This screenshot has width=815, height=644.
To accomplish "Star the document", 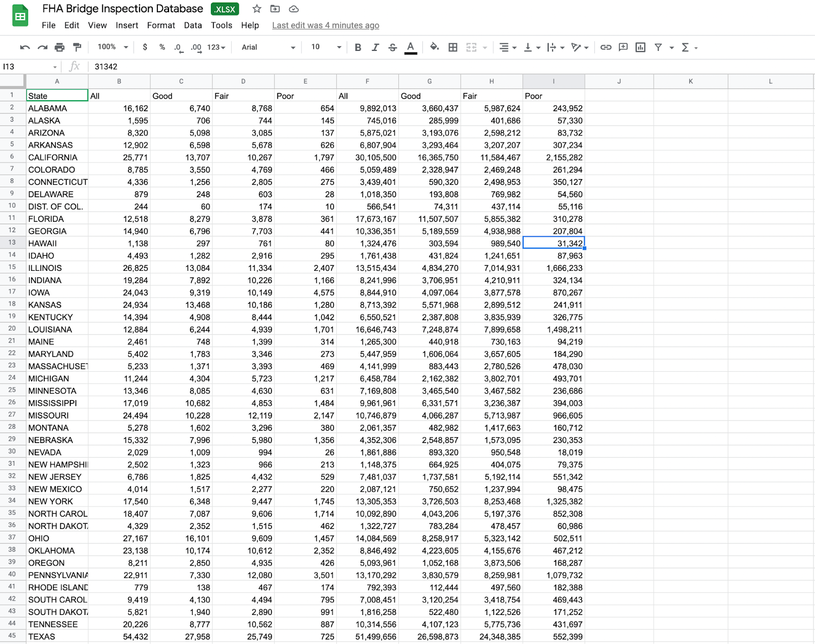I will pos(257,9).
